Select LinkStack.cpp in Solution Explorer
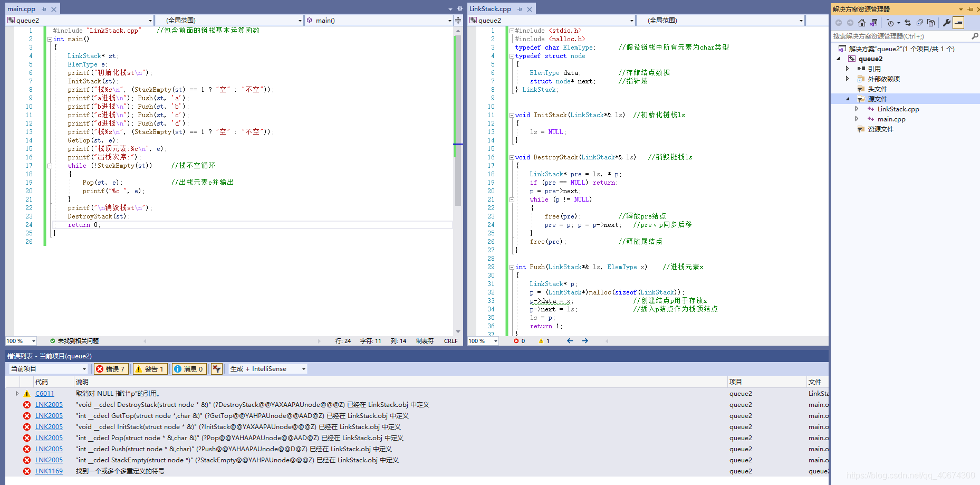This screenshot has width=980, height=485. [898, 109]
